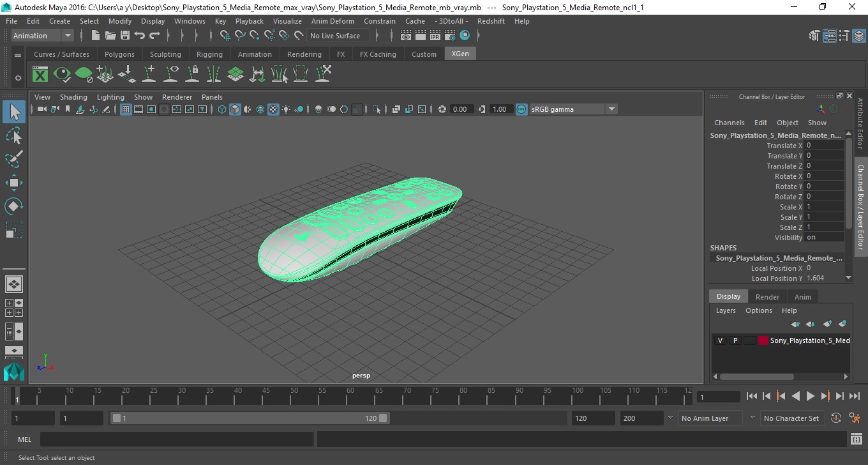
Task: Toggle snap to curves magnet icon
Action: [x=240, y=36]
